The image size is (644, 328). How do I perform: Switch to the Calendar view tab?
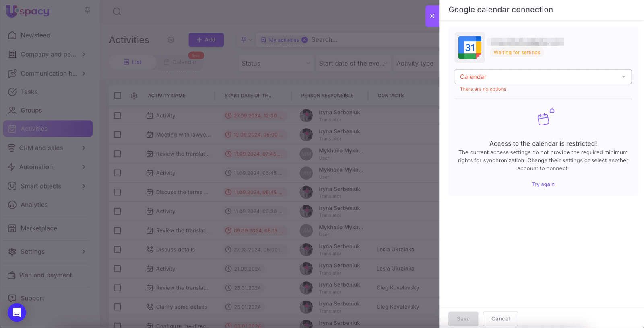pyautogui.click(x=180, y=62)
